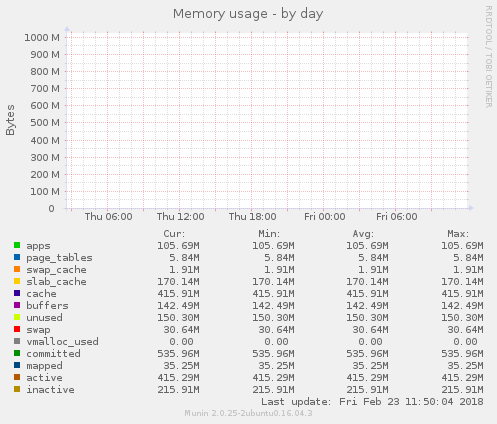The image size is (497, 424).
Task: Click inside the memory graph plot area
Action: coord(267,120)
